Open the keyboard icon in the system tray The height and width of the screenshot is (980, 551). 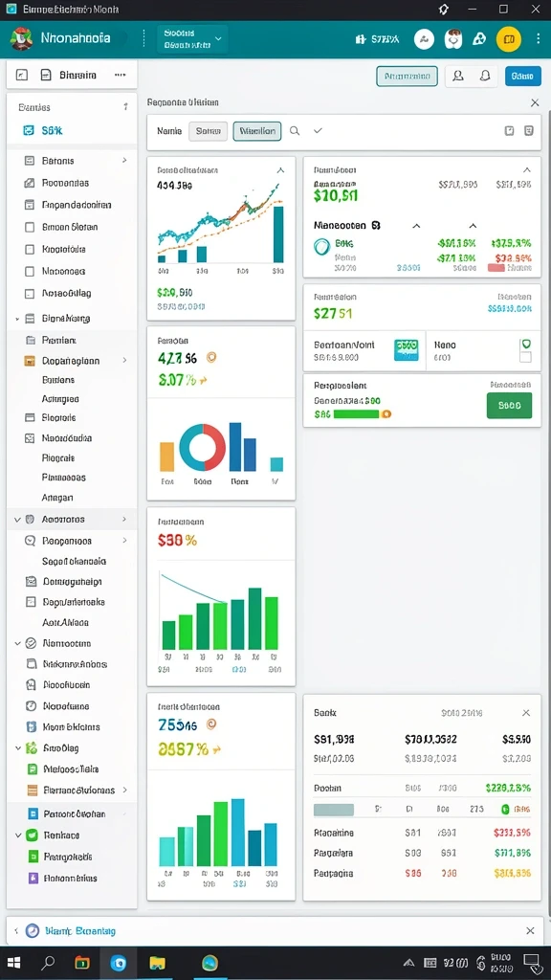click(430, 963)
